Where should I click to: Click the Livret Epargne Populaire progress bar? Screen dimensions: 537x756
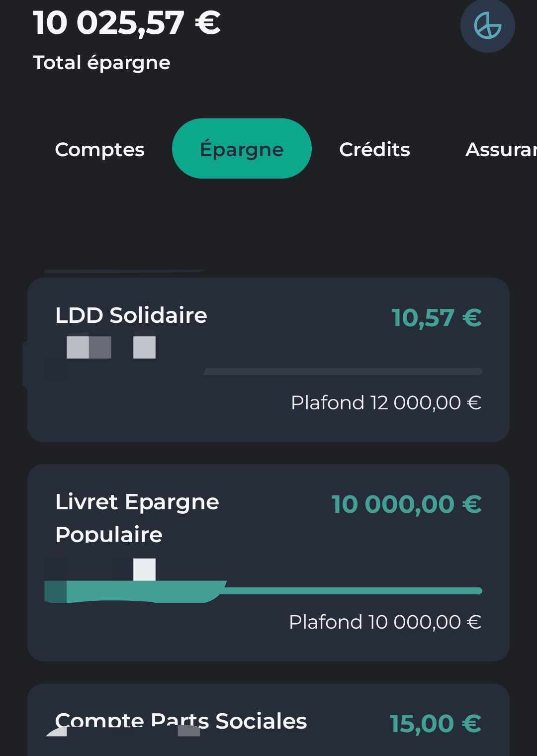coord(264,591)
